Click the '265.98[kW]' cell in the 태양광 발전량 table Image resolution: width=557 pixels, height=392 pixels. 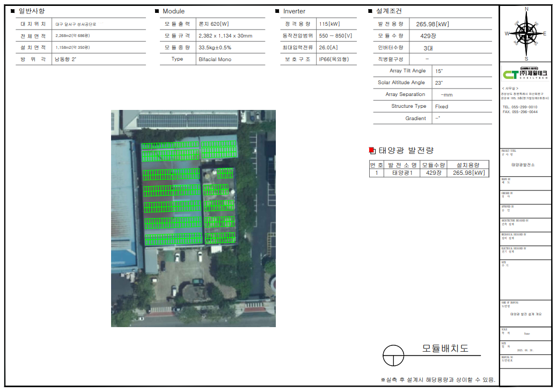[x=468, y=173]
